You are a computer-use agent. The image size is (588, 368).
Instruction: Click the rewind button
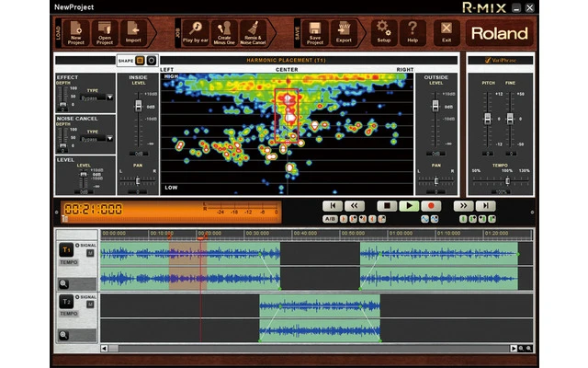tap(355, 206)
